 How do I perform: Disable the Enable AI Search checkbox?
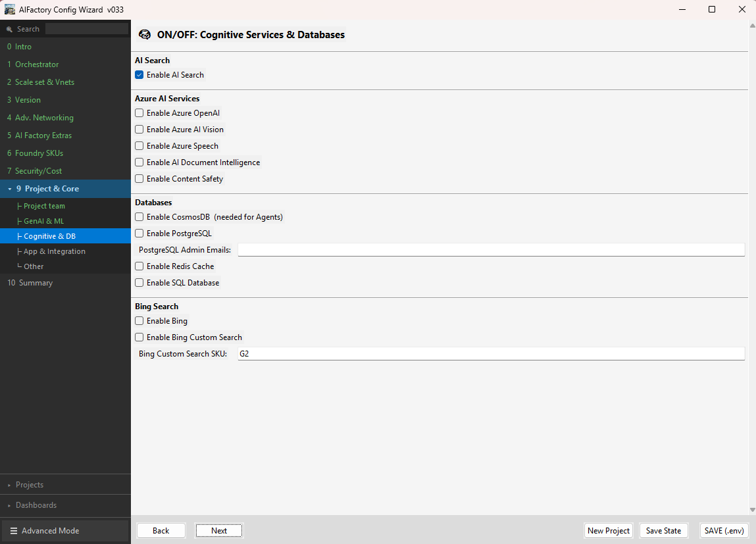coord(139,75)
